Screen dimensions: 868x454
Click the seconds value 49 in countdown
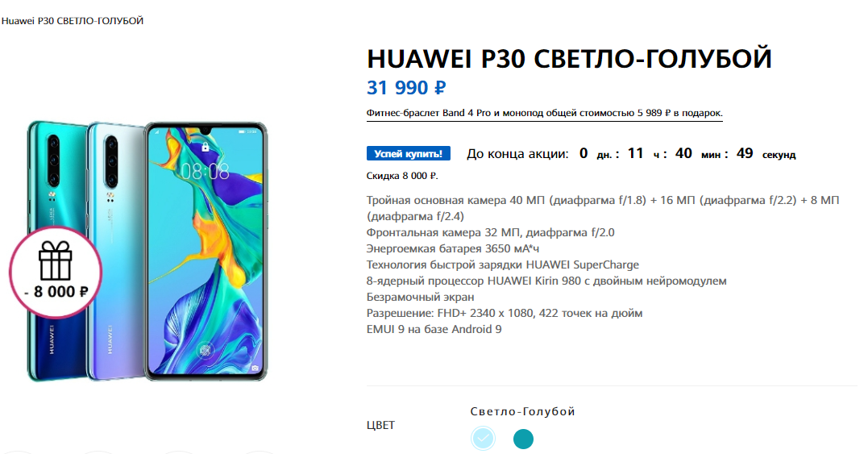tap(745, 153)
